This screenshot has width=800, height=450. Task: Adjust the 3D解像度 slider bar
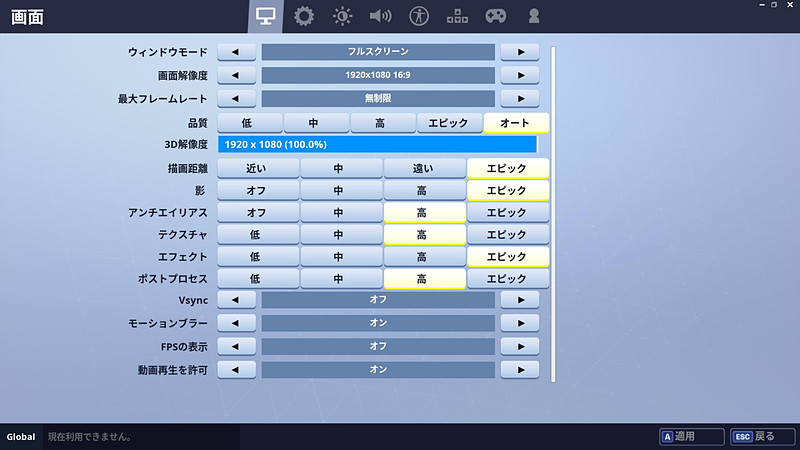378,144
